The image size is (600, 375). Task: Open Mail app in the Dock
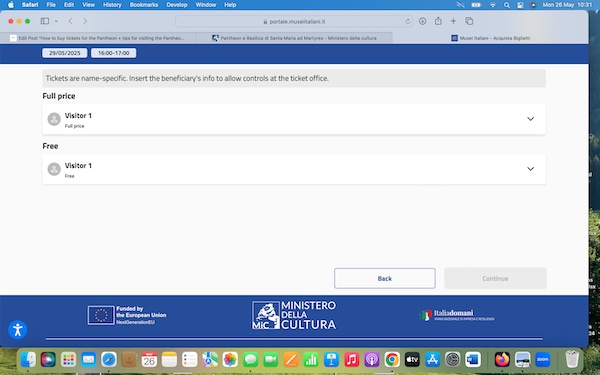[88, 360]
